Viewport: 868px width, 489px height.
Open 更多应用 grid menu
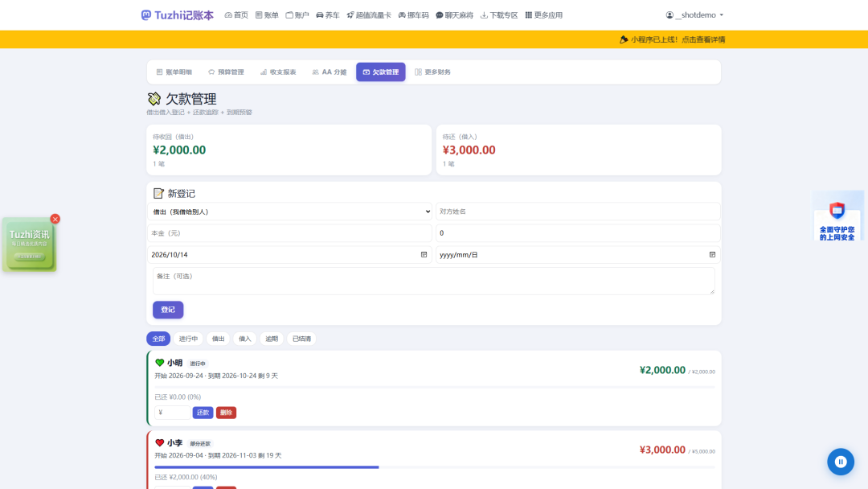click(543, 15)
